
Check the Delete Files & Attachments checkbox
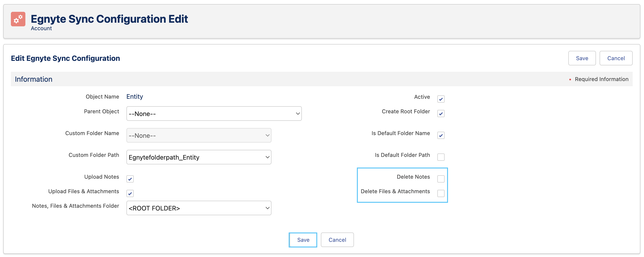(441, 193)
